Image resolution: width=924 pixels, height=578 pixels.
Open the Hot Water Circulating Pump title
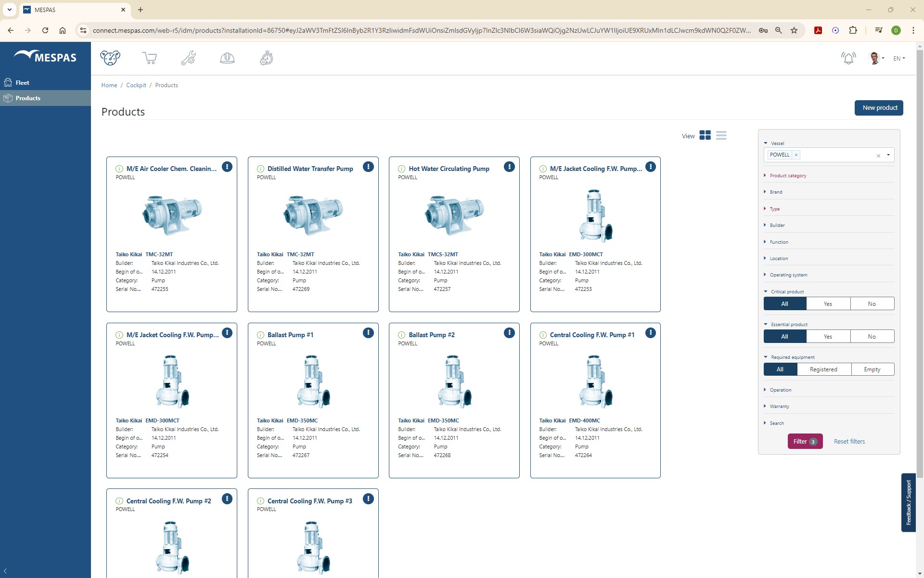pyautogui.click(x=449, y=169)
